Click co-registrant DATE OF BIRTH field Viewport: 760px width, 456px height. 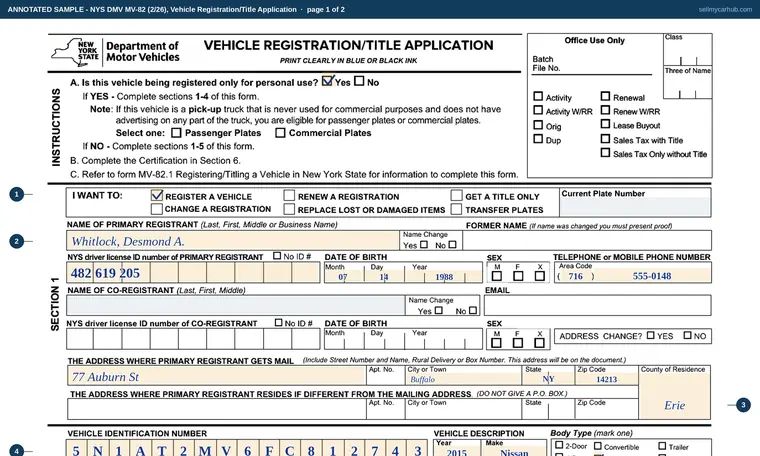coord(403,339)
